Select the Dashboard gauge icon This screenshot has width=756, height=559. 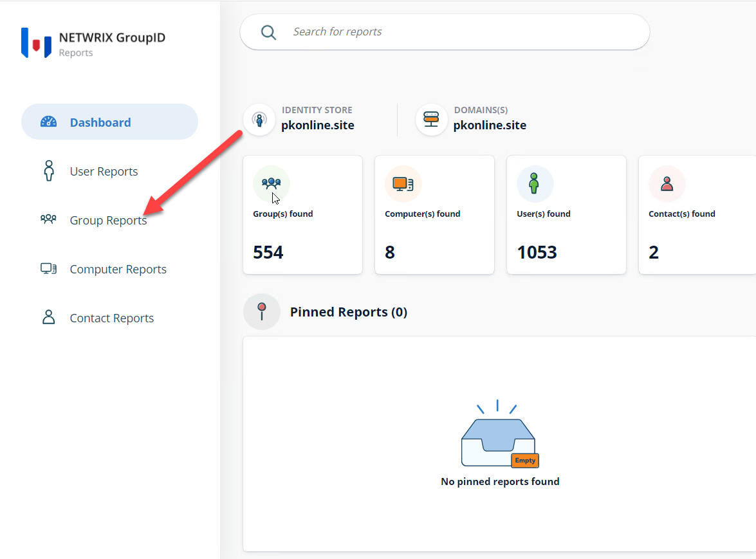click(x=49, y=121)
